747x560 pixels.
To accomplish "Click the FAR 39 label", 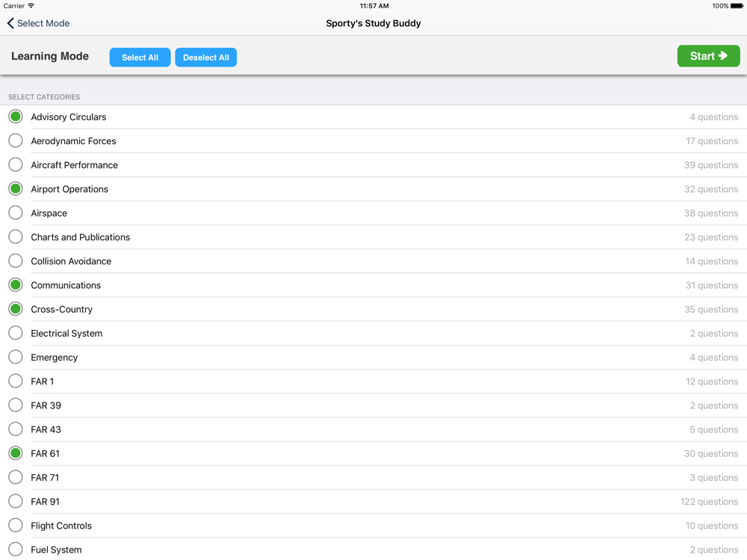I will [46, 405].
